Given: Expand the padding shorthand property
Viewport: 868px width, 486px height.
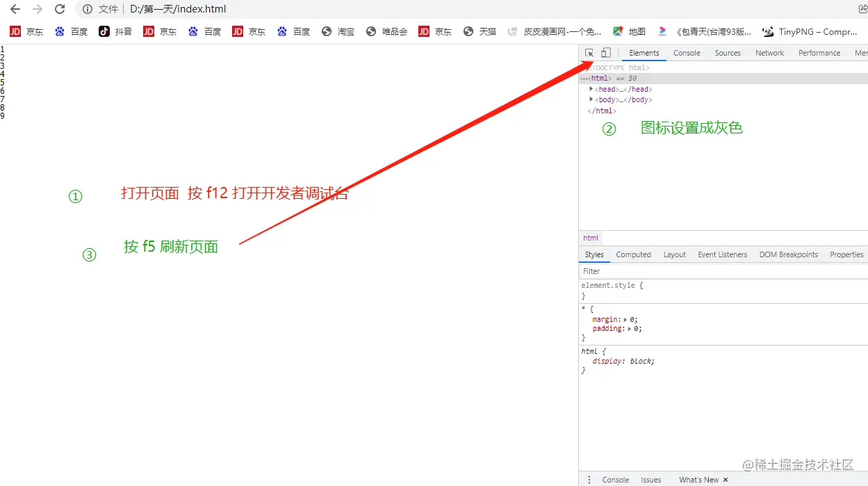Looking at the screenshot, I should [x=630, y=329].
